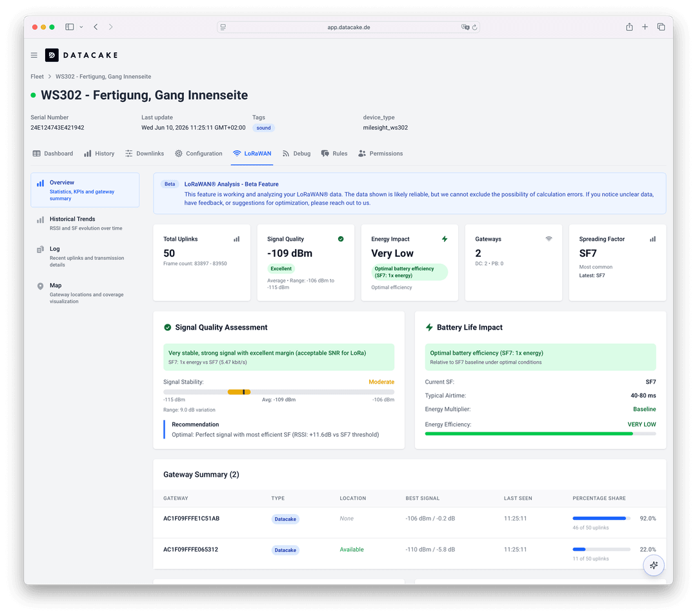Open the Debug tab

296,154
